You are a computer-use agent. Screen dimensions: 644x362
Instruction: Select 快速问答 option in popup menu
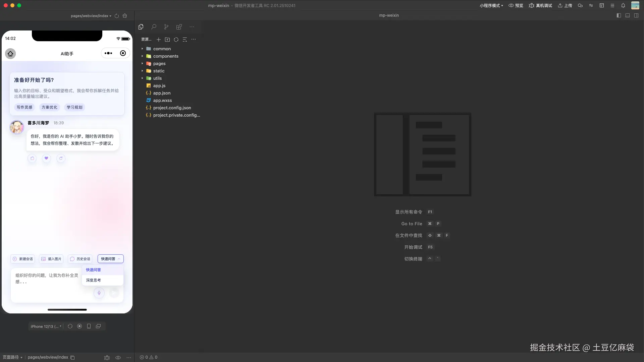94,270
